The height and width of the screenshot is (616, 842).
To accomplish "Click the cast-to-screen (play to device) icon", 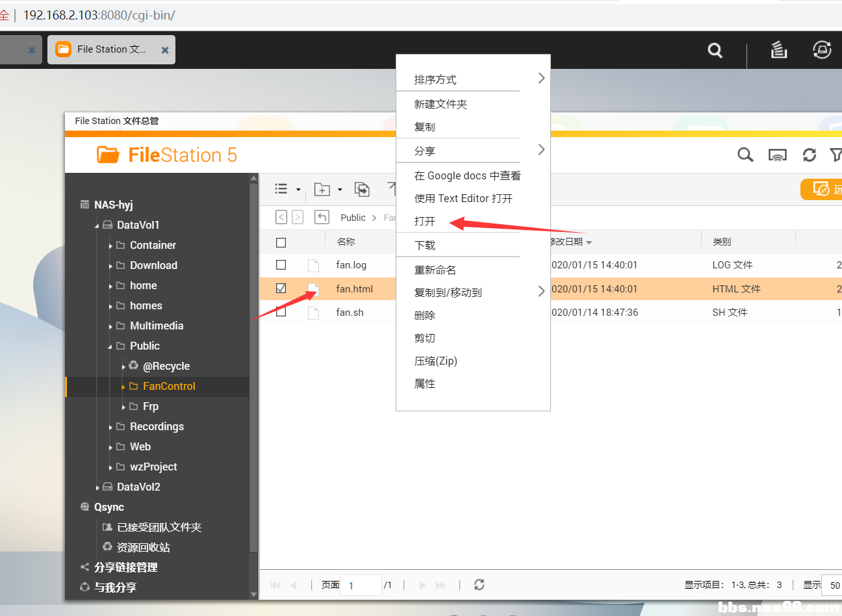I will pyautogui.click(x=778, y=155).
